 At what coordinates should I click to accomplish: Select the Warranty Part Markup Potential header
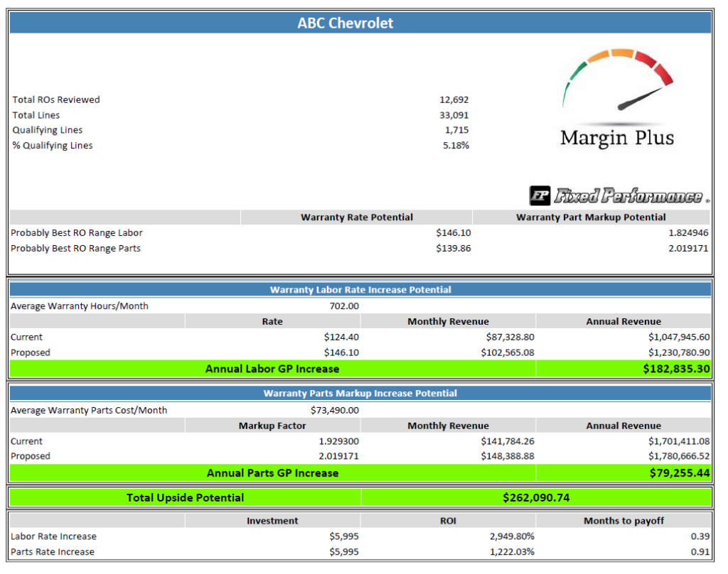[591, 217]
